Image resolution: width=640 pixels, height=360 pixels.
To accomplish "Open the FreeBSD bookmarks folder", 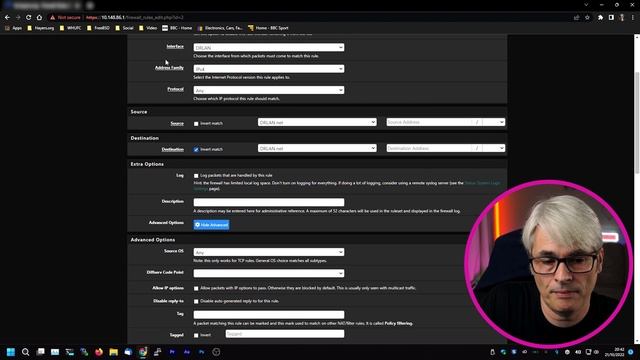I will point(98,28).
